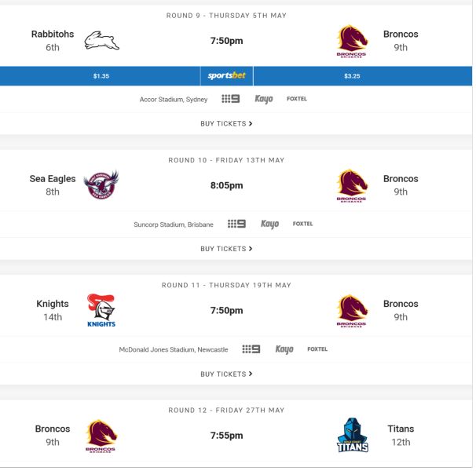The height and width of the screenshot is (471, 476).
Task: Click Kayo logo for Round 10 match
Action: [269, 225]
